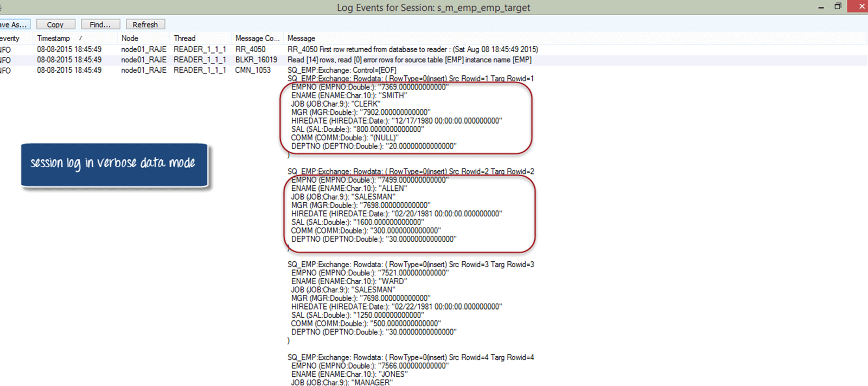Click the JOB "MANAGER" line
The height and width of the screenshot is (386, 868).
[x=342, y=383]
